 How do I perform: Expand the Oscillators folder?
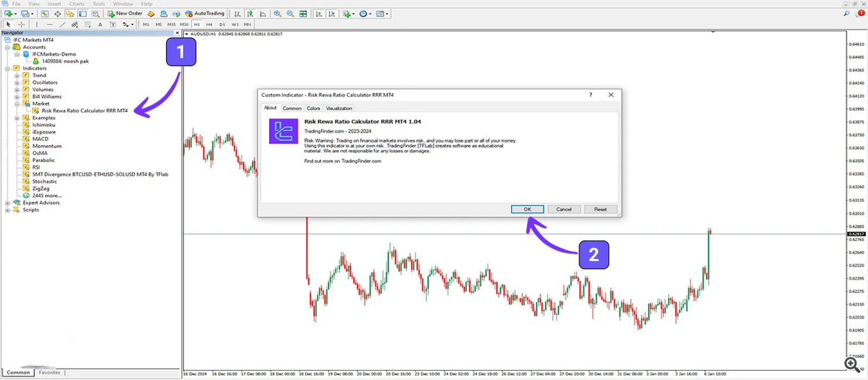[x=17, y=82]
